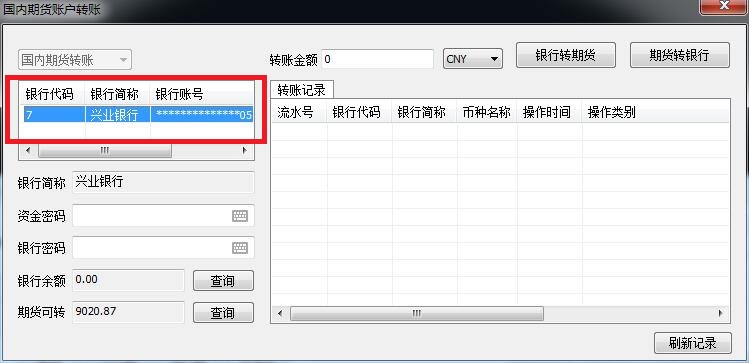Query 期货可转 amount with 查询 button
This screenshot has height=363, width=749.
223,312
